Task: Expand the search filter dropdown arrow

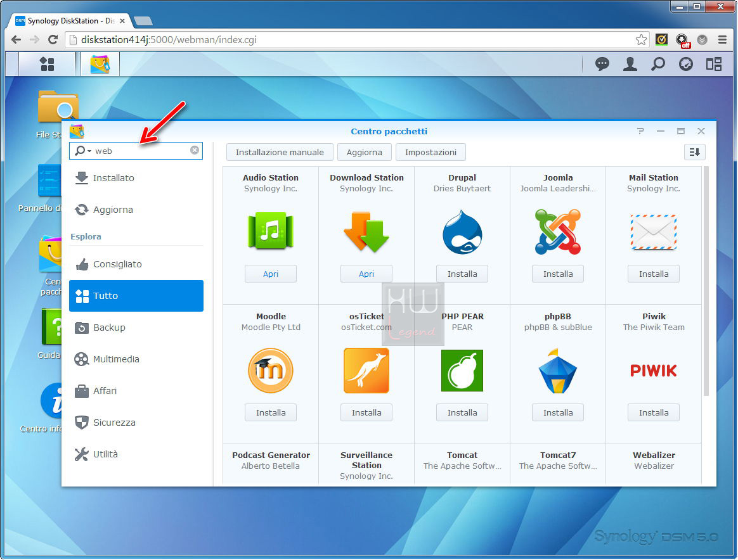Action: [x=89, y=151]
